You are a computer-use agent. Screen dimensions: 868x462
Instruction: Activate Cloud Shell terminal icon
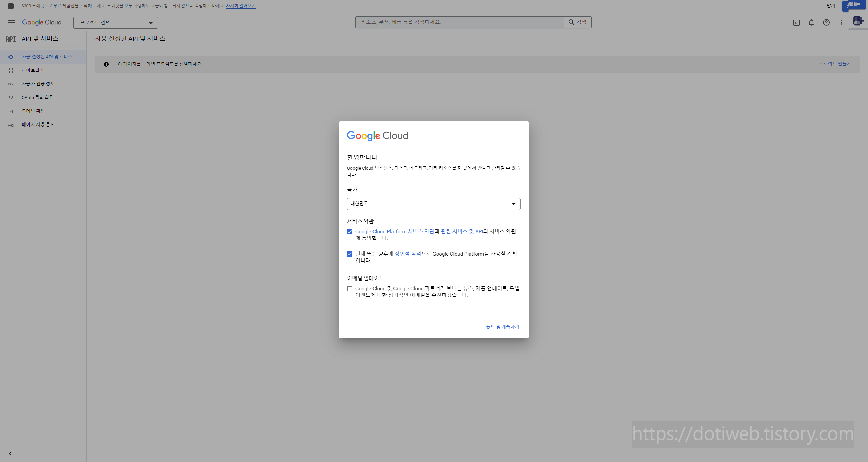coord(796,23)
